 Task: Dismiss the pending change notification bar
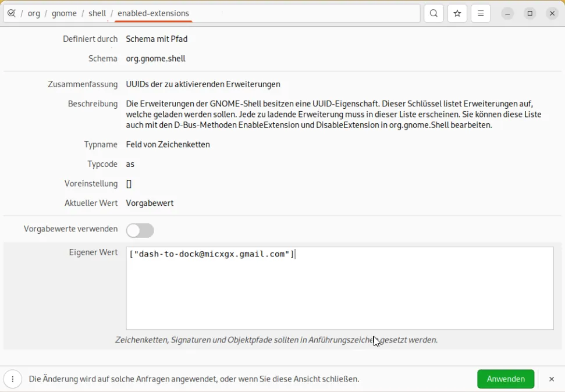552,379
